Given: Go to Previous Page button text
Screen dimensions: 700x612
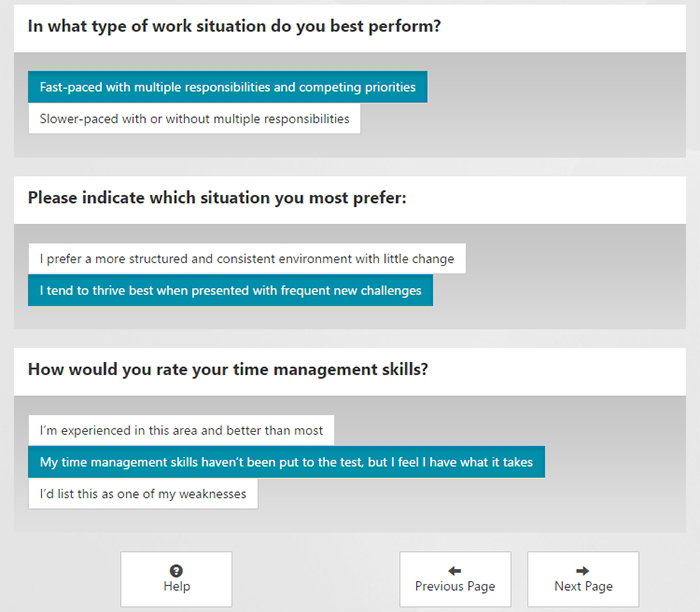Looking at the screenshot, I should pos(455,586).
